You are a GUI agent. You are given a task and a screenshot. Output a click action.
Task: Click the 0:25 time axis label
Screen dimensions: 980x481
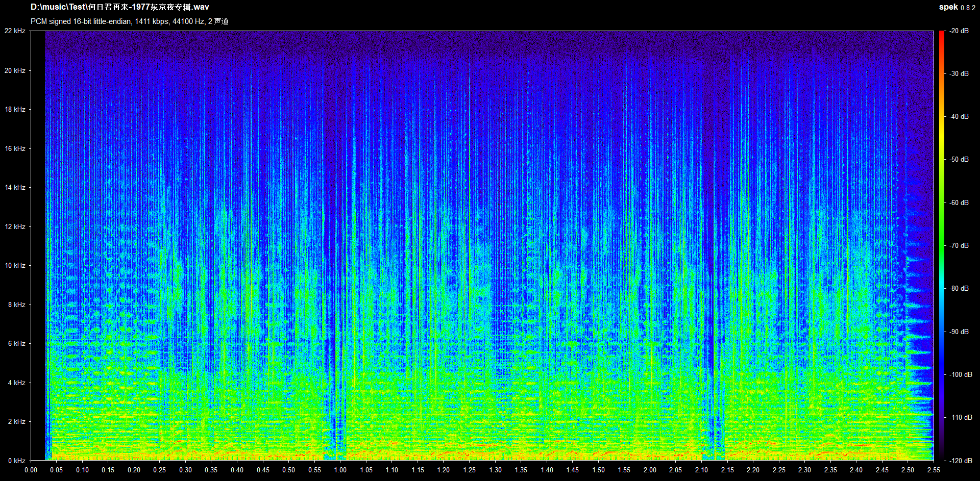pyautogui.click(x=160, y=470)
